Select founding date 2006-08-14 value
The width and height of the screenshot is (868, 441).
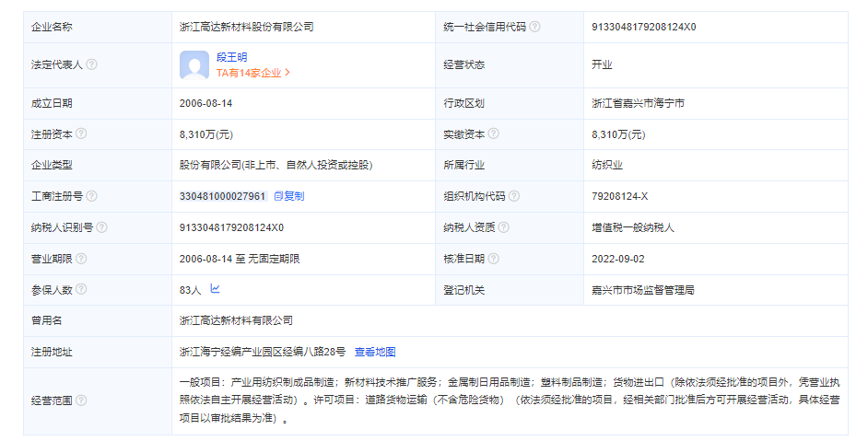[205, 103]
